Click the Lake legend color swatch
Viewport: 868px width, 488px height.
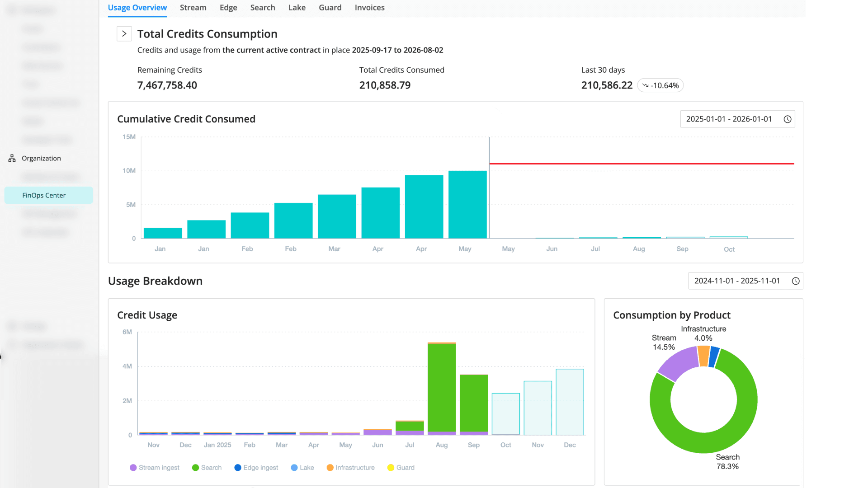(294, 468)
